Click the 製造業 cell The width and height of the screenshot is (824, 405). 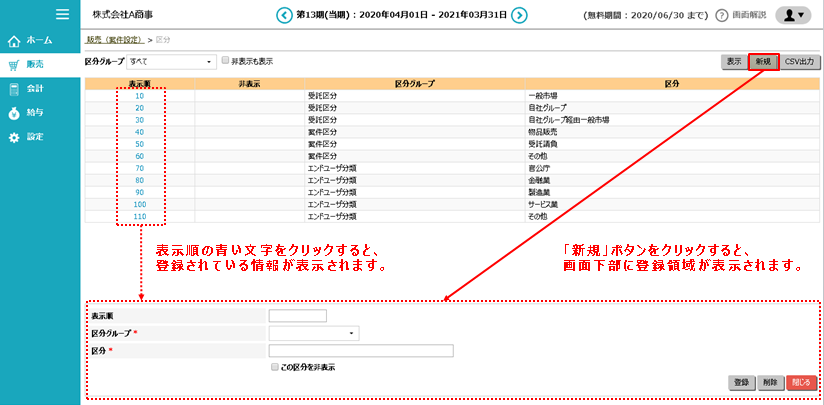coord(672,192)
